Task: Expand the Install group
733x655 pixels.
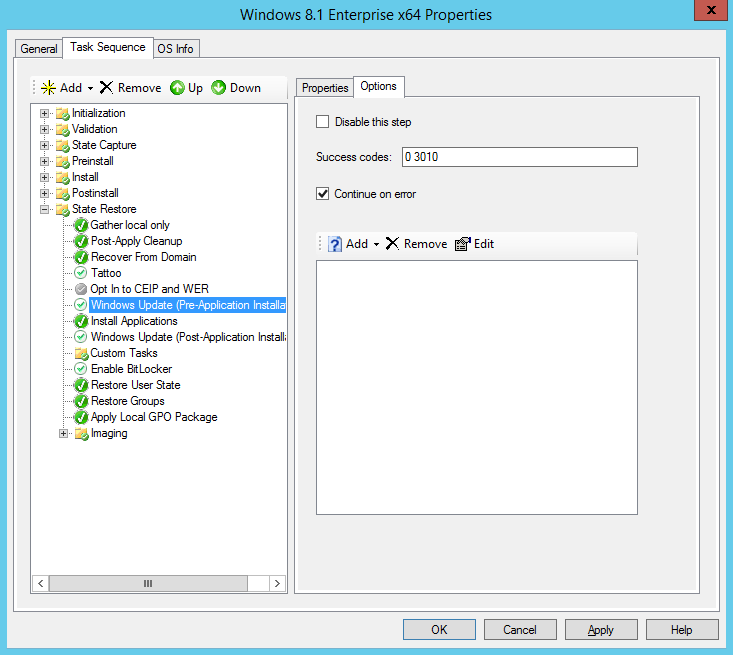Action: pyautogui.click(x=44, y=178)
